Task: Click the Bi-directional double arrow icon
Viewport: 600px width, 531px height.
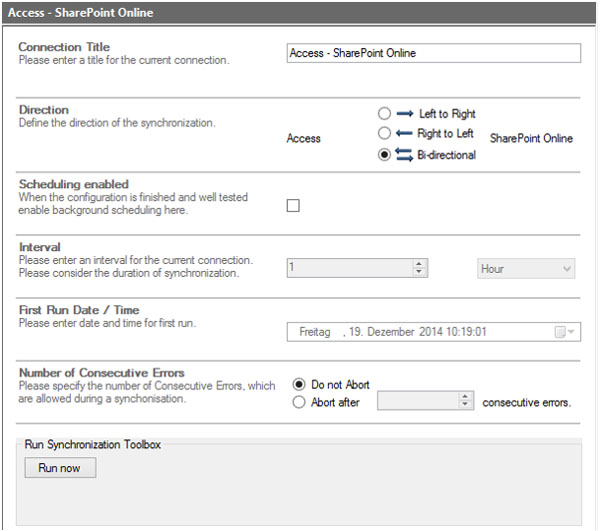Action: [x=405, y=155]
